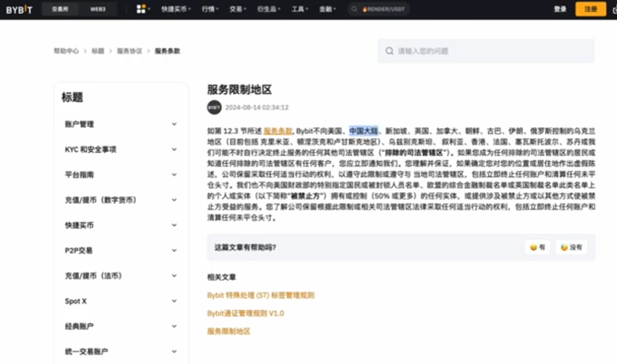Open the 快捷买币 menu
Screen dimensions: 617x364
176,9
